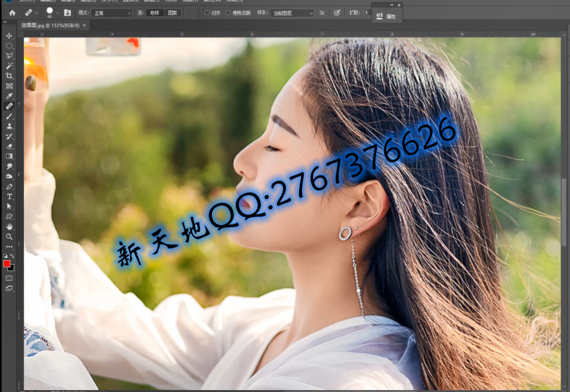Select the Zoom magnifier tool

(9, 237)
